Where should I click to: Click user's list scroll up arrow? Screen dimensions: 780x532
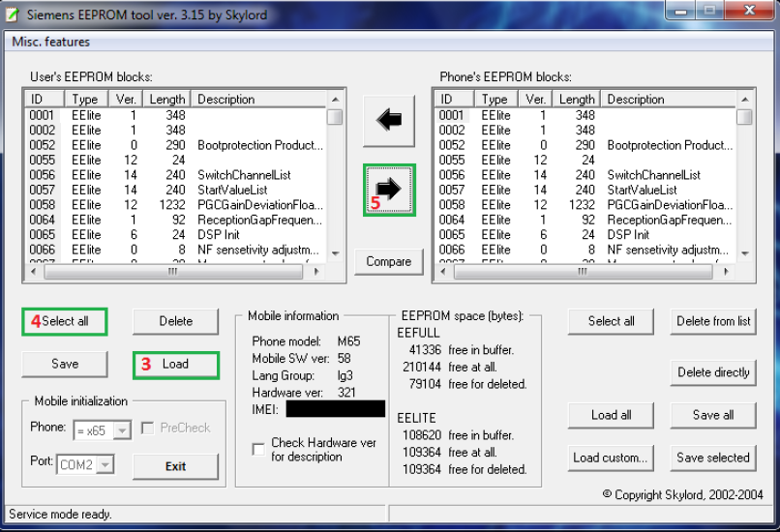(x=336, y=100)
